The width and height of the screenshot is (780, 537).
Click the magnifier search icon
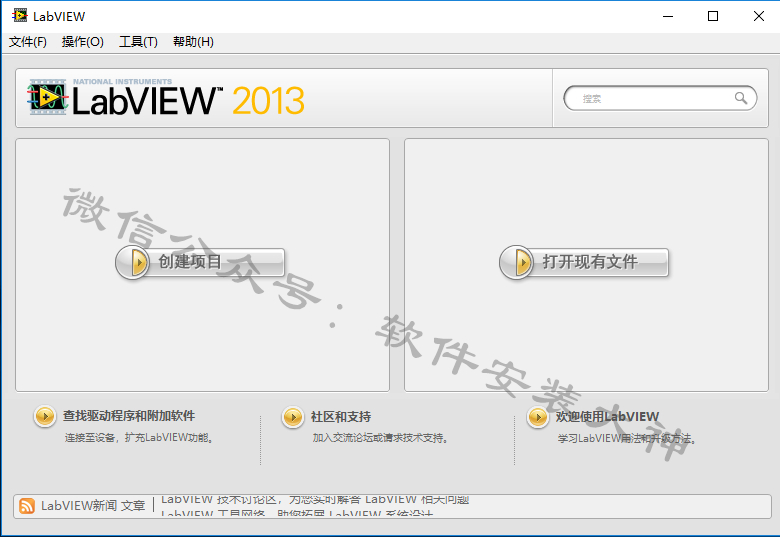tap(741, 98)
